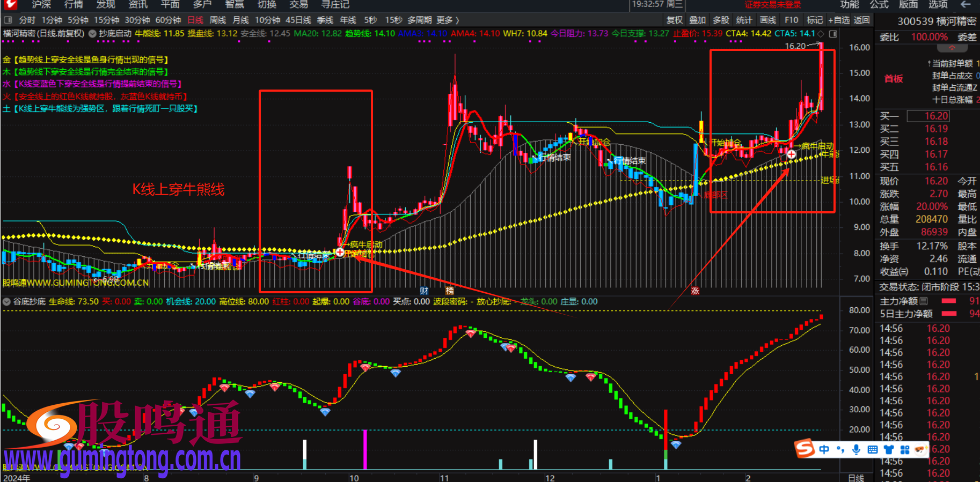Switch to 周线 weekly chart tab
The width and height of the screenshot is (980, 482).
click(217, 20)
